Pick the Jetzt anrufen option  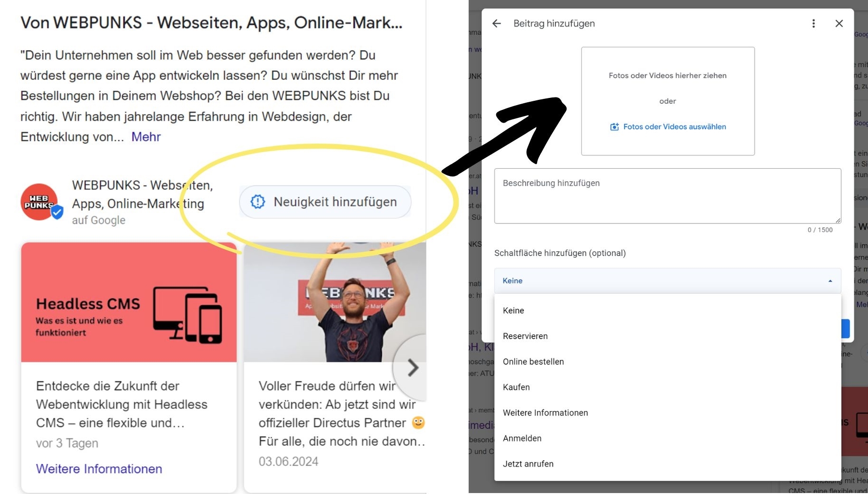point(667,464)
